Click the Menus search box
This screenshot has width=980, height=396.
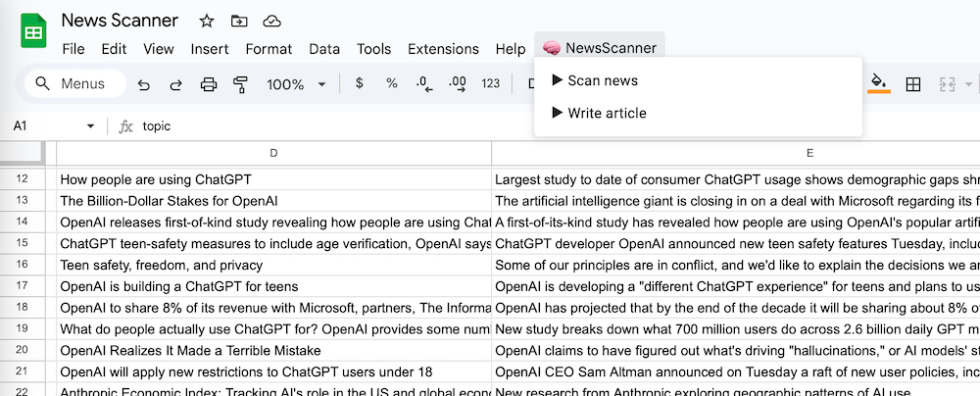click(x=75, y=84)
